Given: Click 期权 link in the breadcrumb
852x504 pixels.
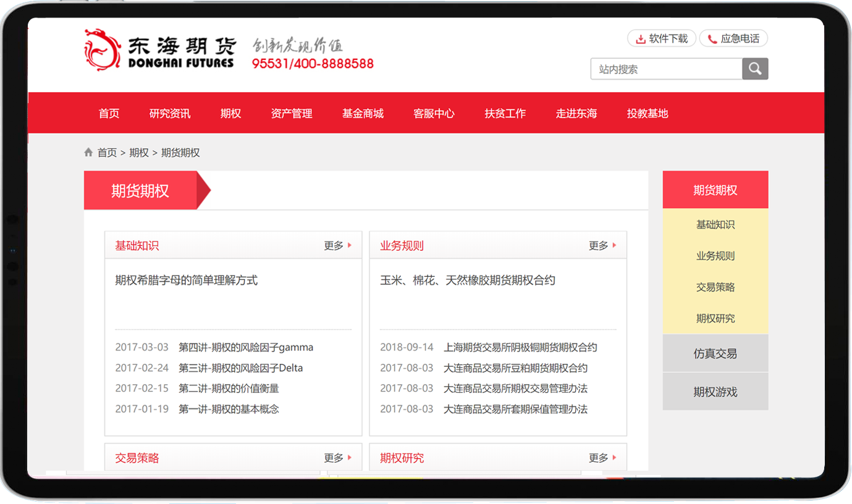Looking at the screenshot, I should coord(139,153).
